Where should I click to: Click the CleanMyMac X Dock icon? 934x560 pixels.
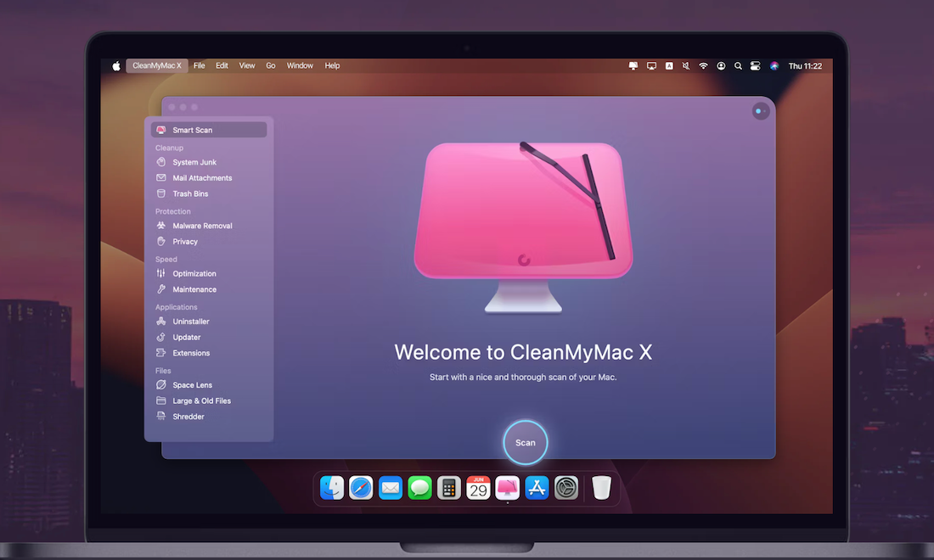click(508, 488)
